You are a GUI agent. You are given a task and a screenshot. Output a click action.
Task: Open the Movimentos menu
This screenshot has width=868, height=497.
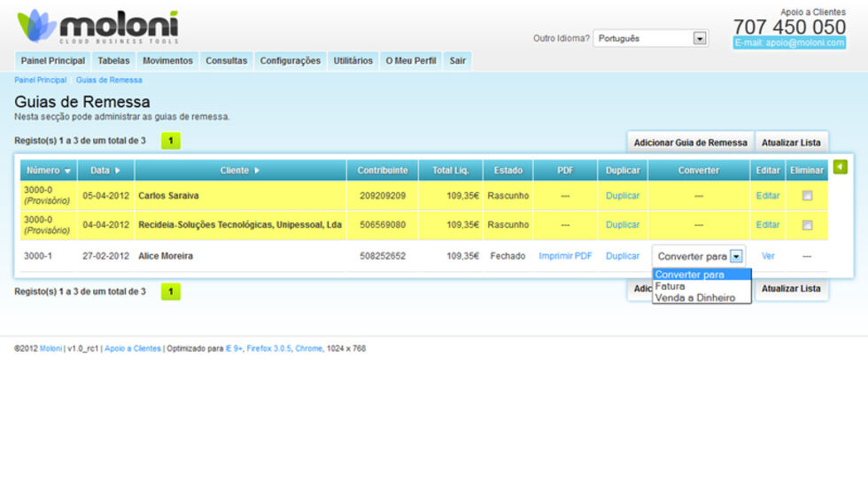167,61
